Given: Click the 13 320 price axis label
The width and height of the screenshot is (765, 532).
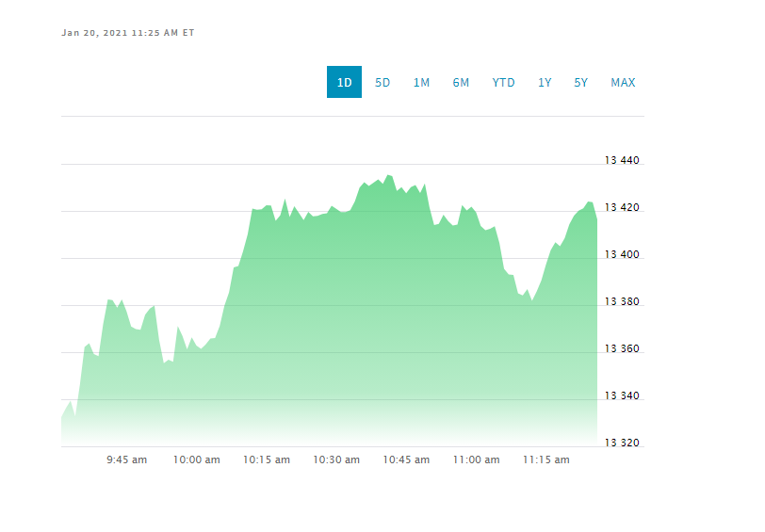Looking at the screenshot, I should [x=622, y=443].
